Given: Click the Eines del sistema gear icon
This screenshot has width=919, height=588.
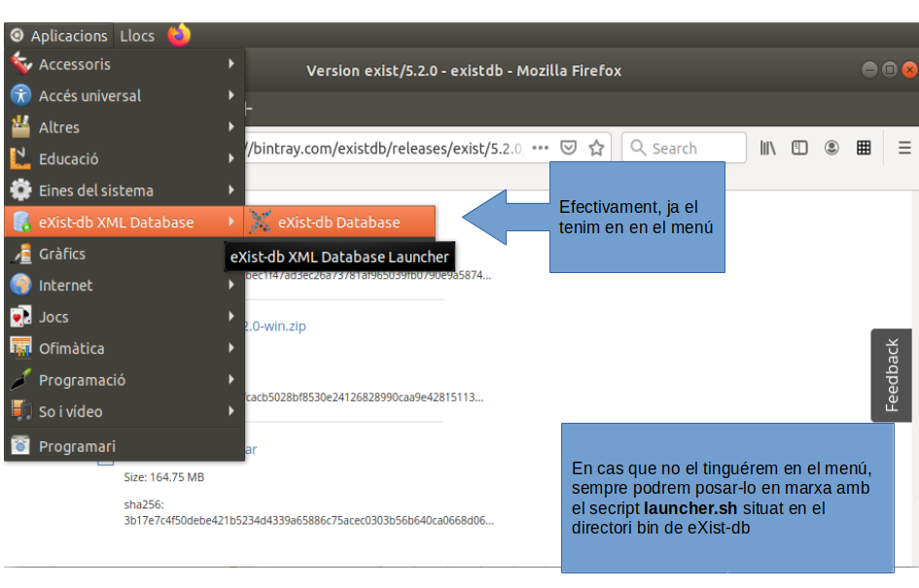Looking at the screenshot, I should [x=20, y=190].
